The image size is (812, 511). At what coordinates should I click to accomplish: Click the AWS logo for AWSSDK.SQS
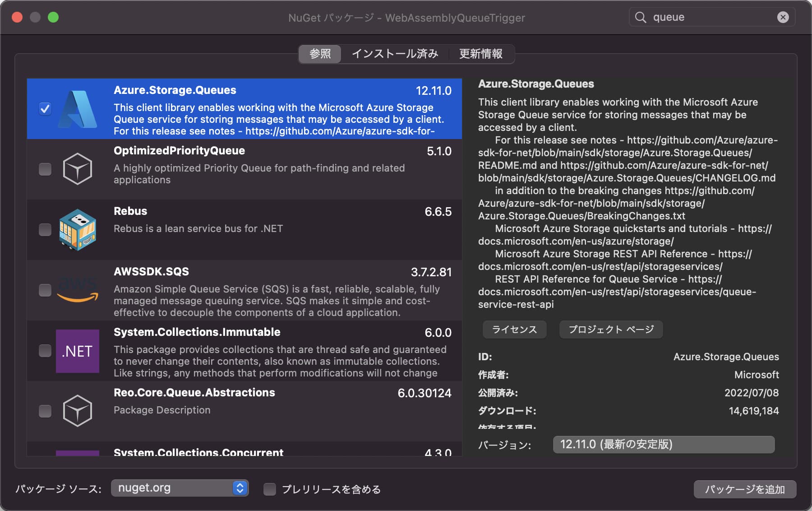coord(78,290)
